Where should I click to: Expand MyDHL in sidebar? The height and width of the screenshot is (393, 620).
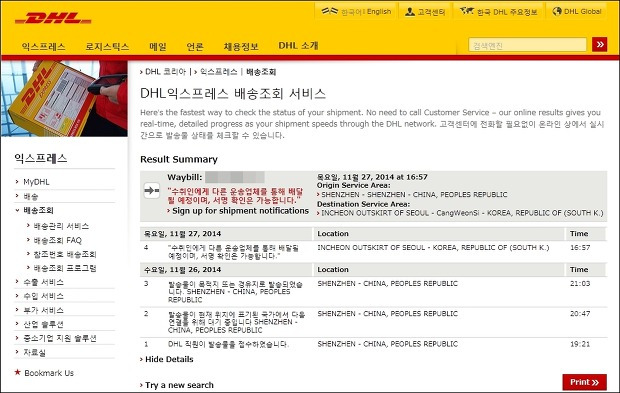click(36, 182)
